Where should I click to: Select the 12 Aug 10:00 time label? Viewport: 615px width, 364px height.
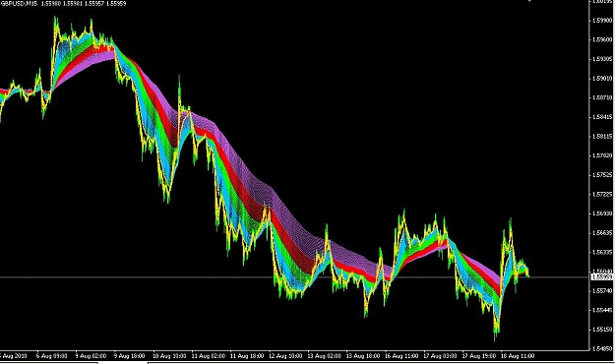pos(285,356)
